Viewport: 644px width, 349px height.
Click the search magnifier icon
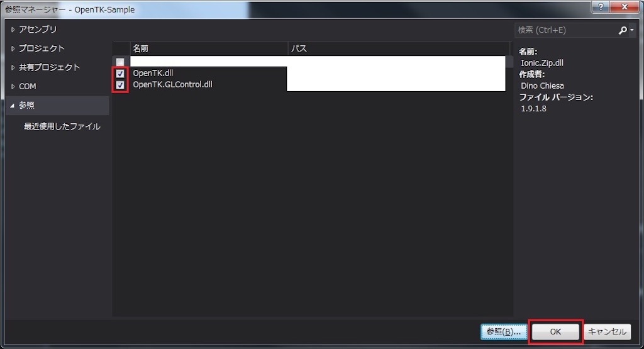pos(623,30)
